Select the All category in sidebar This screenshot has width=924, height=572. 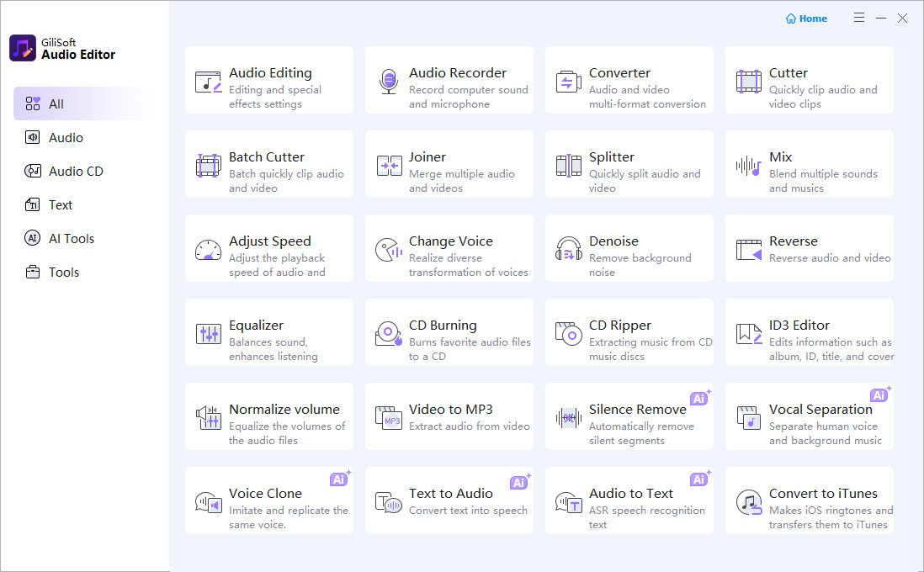pos(81,103)
